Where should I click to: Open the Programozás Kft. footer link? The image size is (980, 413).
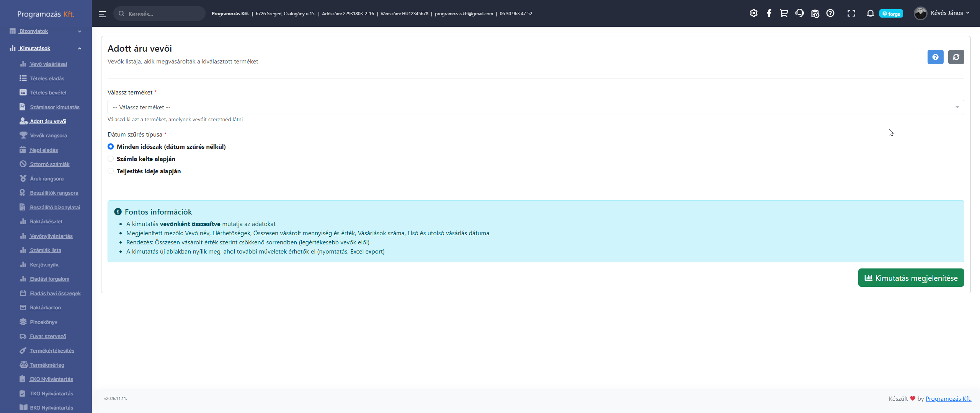pyautogui.click(x=948, y=398)
